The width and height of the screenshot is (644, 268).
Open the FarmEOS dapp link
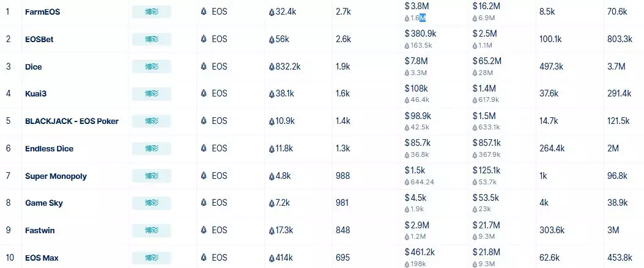[x=42, y=12]
